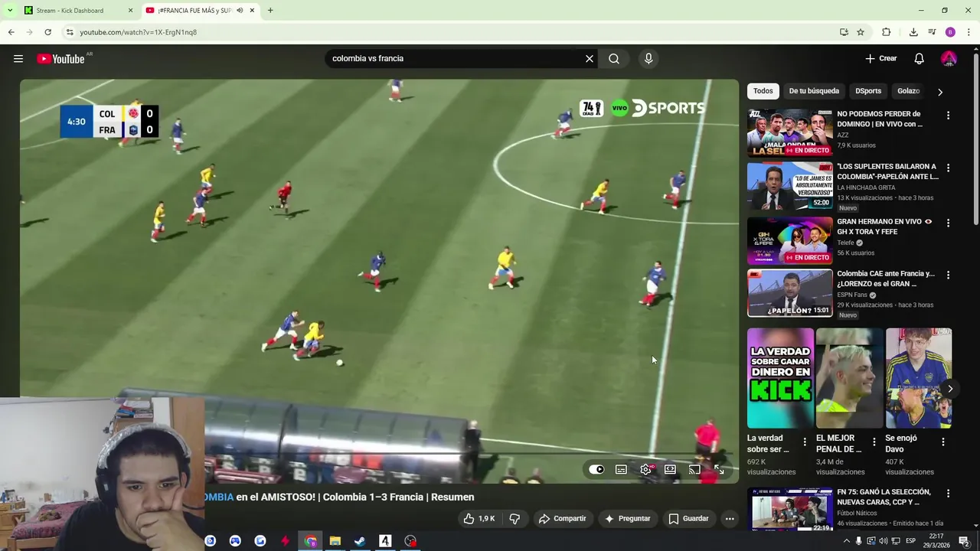Image resolution: width=980 pixels, height=551 pixels.
Task: Start voice search with microphone icon
Action: click(x=648, y=59)
